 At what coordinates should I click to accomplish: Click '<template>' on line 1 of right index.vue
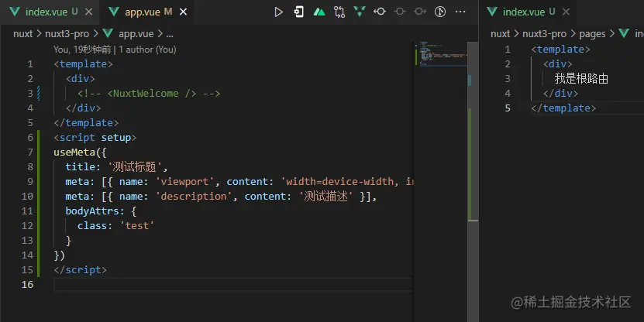(560, 50)
